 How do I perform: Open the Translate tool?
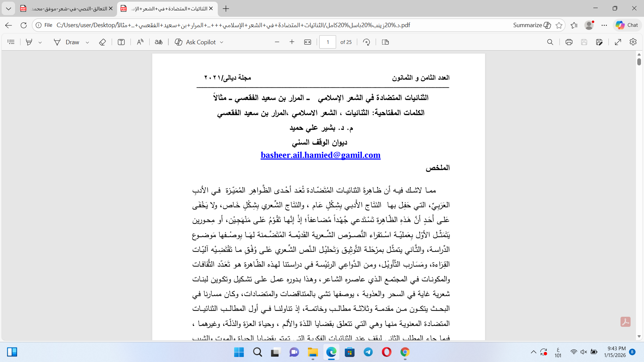pyautogui.click(x=159, y=42)
